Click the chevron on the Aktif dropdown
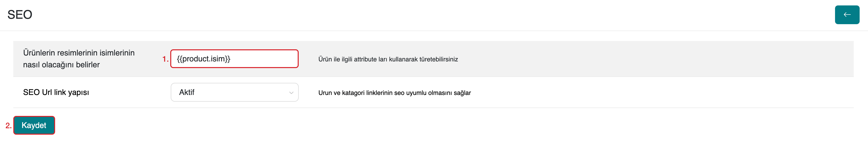This screenshot has height=146, width=868. click(291, 92)
